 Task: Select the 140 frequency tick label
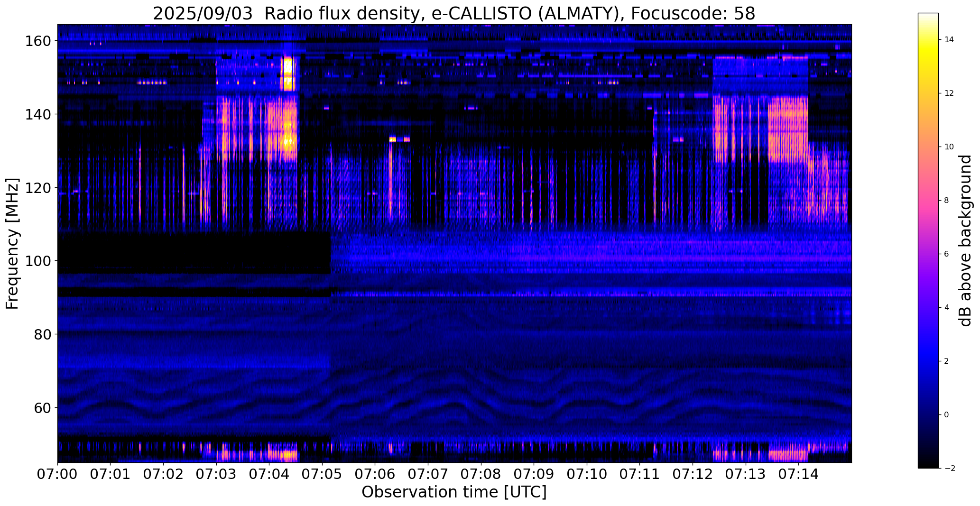[38, 115]
